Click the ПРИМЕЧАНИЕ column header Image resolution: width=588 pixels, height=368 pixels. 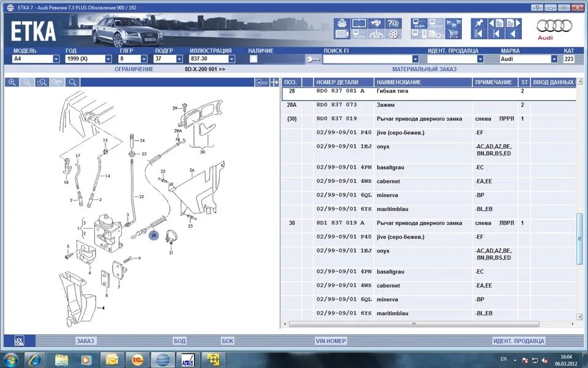(x=495, y=82)
